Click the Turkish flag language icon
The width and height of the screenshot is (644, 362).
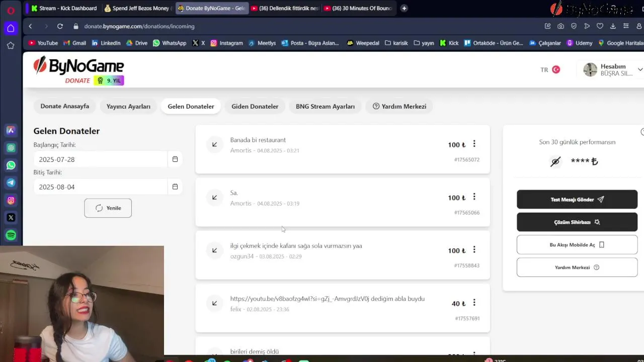coord(556,69)
